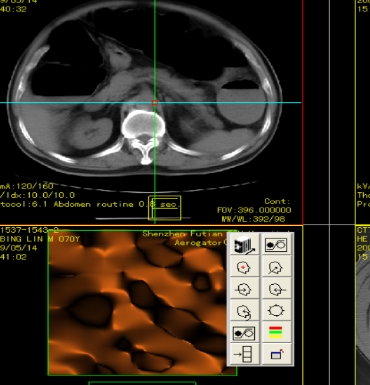This screenshot has width=370, height=385.
Task: Click the "BING LIN M 070Y" patient text
Action: (40, 239)
